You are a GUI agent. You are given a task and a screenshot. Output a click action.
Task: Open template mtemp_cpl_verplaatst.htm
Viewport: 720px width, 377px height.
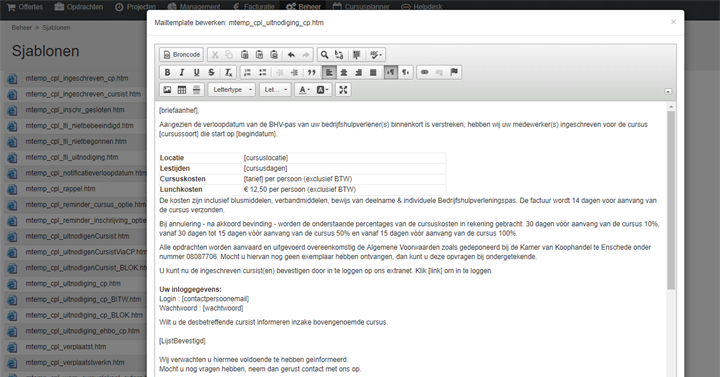tap(66, 347)
